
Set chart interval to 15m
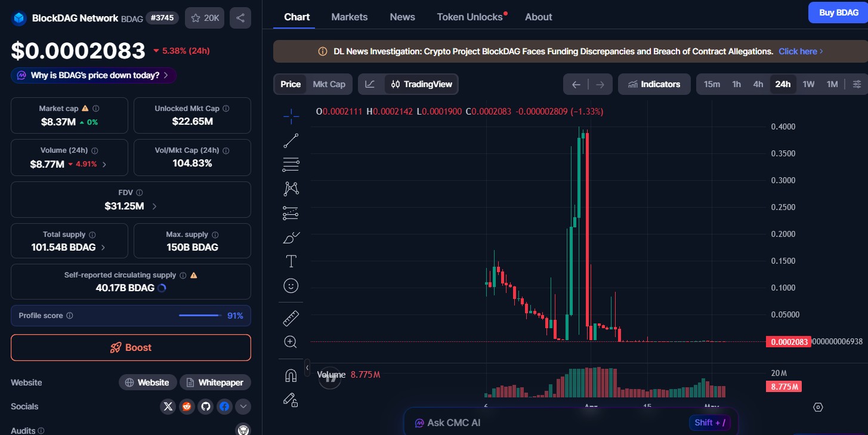[712, 84]
